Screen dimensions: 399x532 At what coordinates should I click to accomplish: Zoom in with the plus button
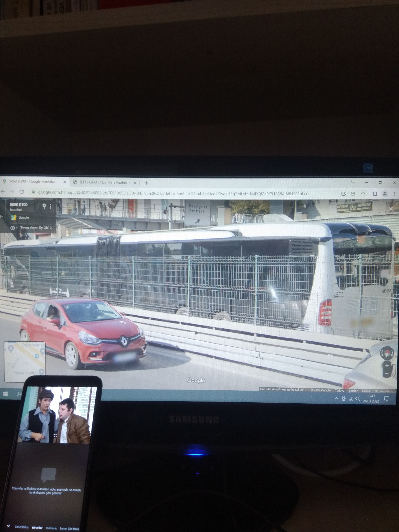click(x=387, y=365)
